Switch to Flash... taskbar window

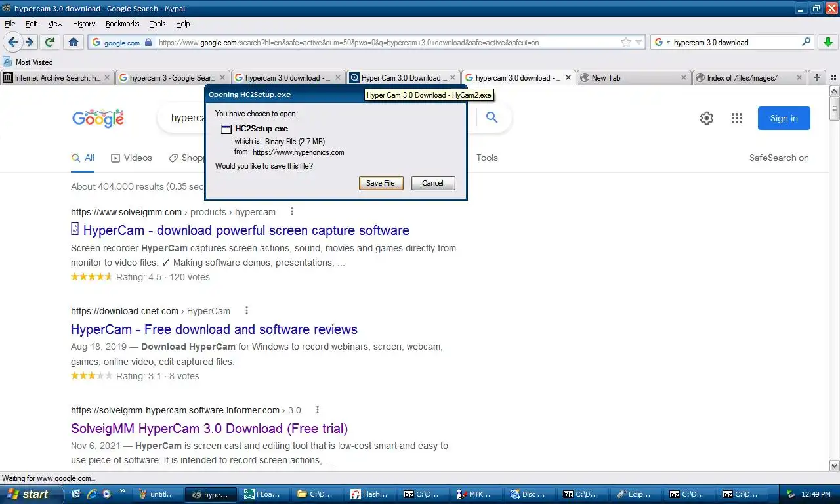[371, 495]
